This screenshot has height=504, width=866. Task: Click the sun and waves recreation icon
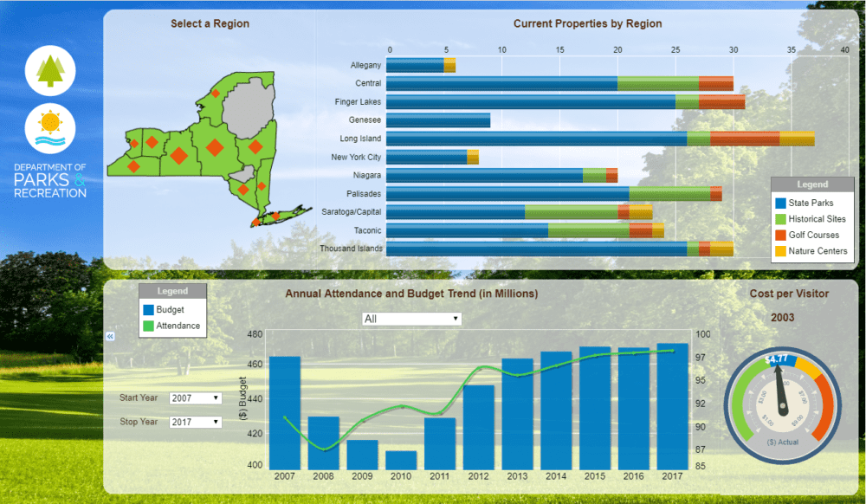[x=50, y=129]
